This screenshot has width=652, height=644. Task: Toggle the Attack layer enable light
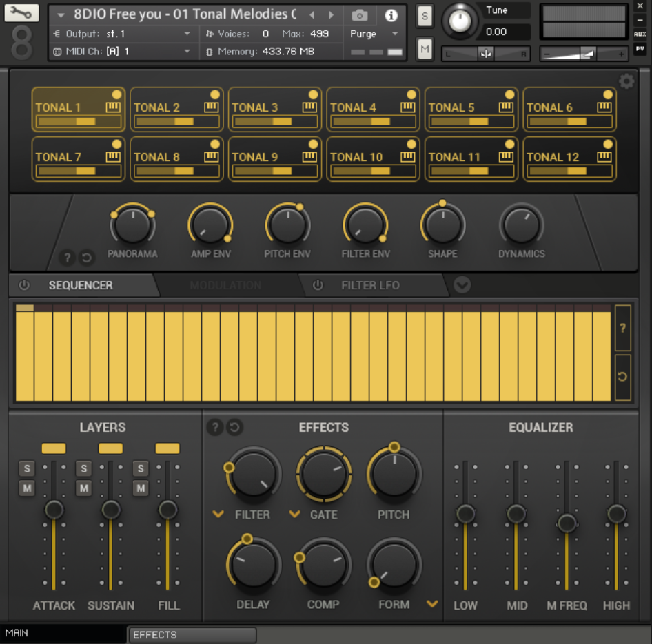coord(54,448)
